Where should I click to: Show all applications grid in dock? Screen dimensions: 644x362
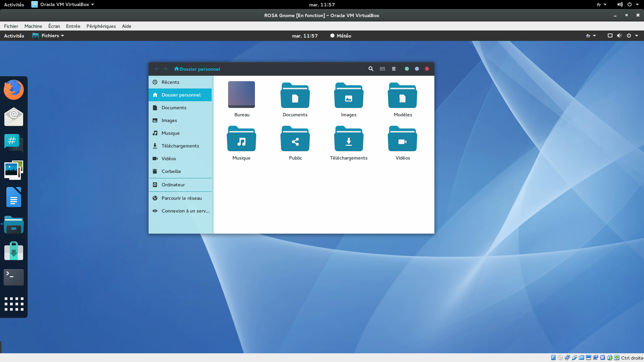[x=14, y=304]
